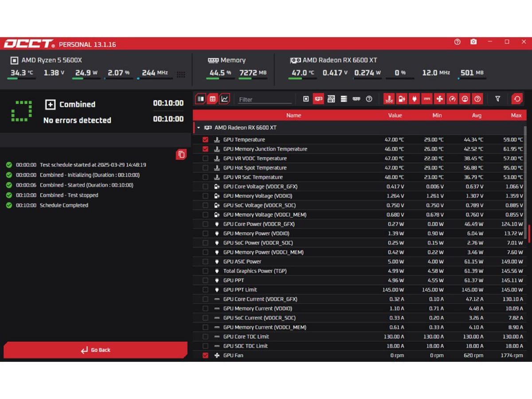Toggle unknown category filter with question mark

[x=369, y=99]
